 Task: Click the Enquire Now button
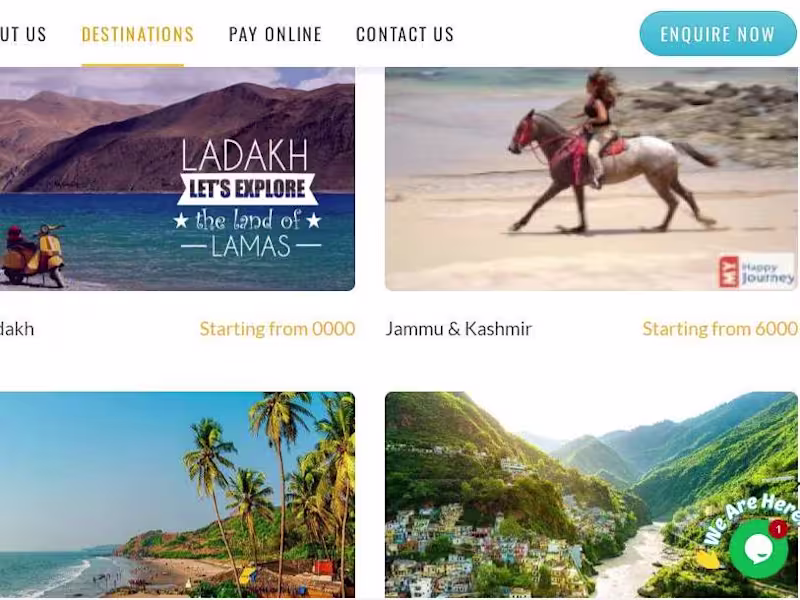click(x=718, y=34)
